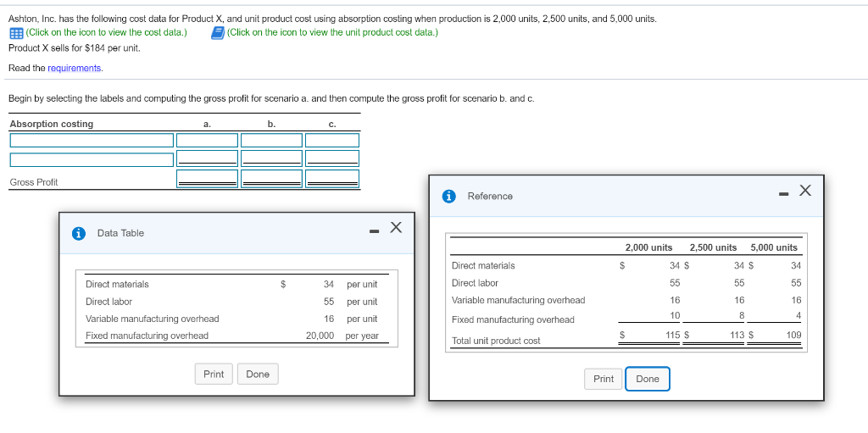Click the view unit product cost data link
Viewport: 868px width, 433px height.
[x=332, y=32]
